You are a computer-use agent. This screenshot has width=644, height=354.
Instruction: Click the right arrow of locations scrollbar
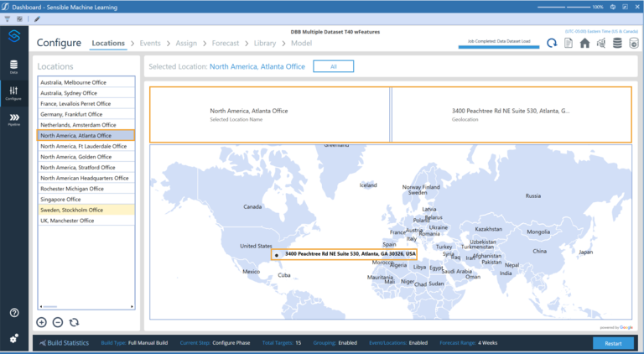click(132, 307)
